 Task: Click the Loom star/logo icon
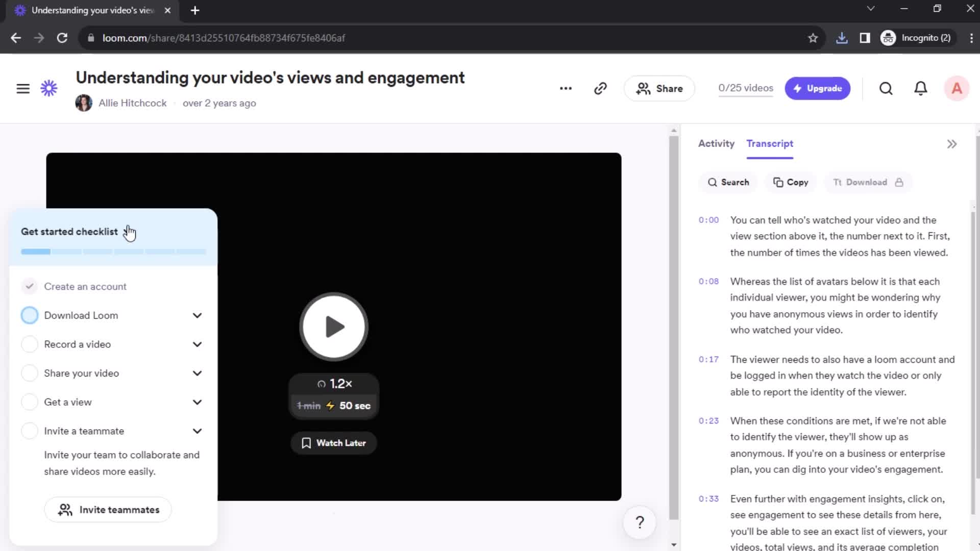coord(49,88)
